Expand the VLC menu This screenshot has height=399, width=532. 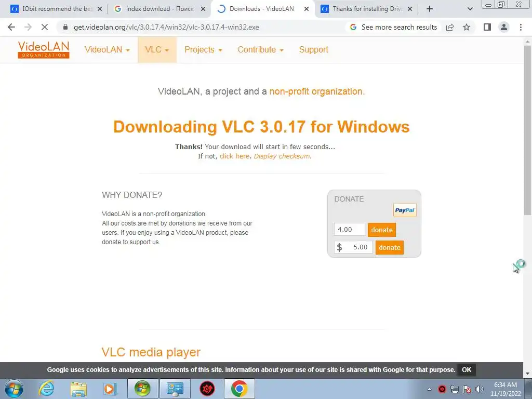pyautogui.click(x=157, y=49)
